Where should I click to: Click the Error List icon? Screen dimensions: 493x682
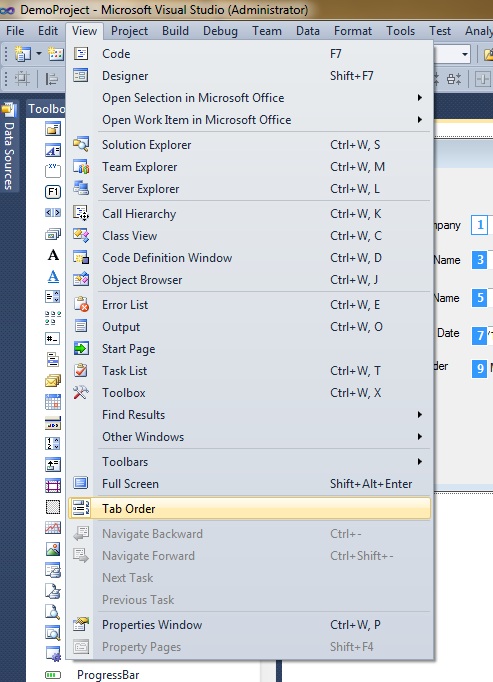pyautogui.click(x=81, y=304)
